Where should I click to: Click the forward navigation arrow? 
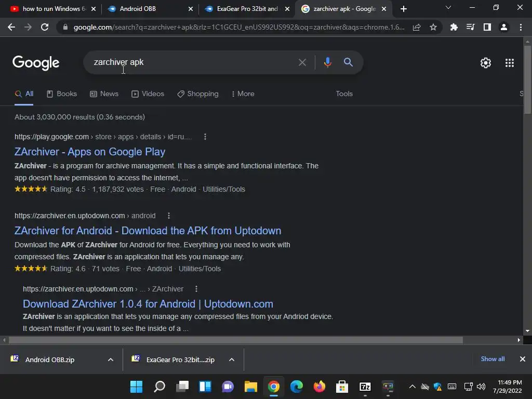pyautogui.click(x=28, y=27)
